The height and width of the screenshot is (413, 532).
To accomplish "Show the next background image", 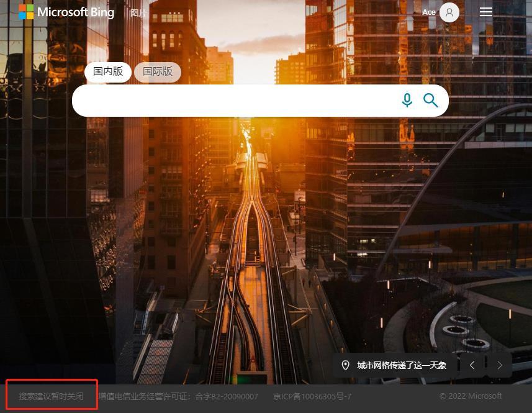I will (x=500, y=365).
